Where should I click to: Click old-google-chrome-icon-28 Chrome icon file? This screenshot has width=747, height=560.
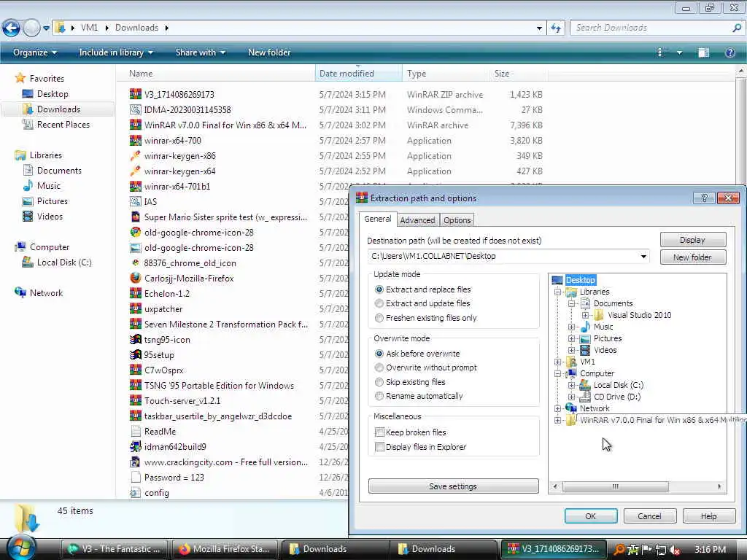(136, 233)
